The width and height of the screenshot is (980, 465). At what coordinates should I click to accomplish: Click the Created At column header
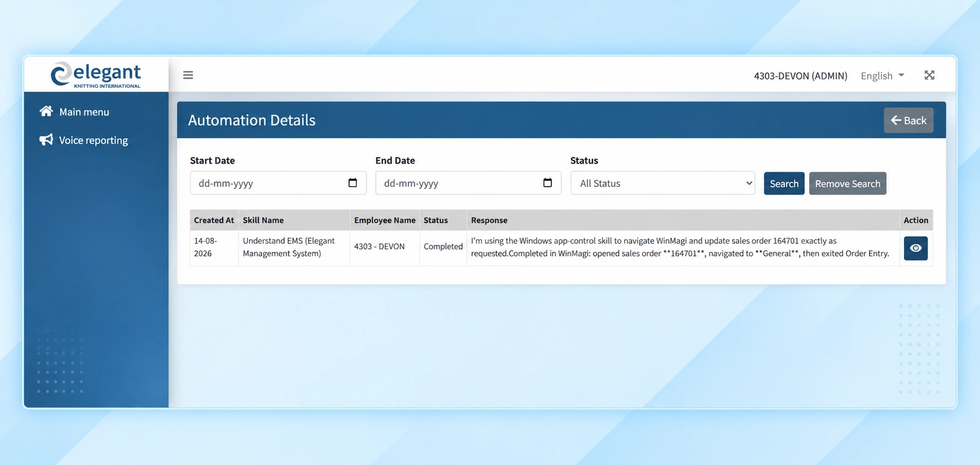point(214,220)
